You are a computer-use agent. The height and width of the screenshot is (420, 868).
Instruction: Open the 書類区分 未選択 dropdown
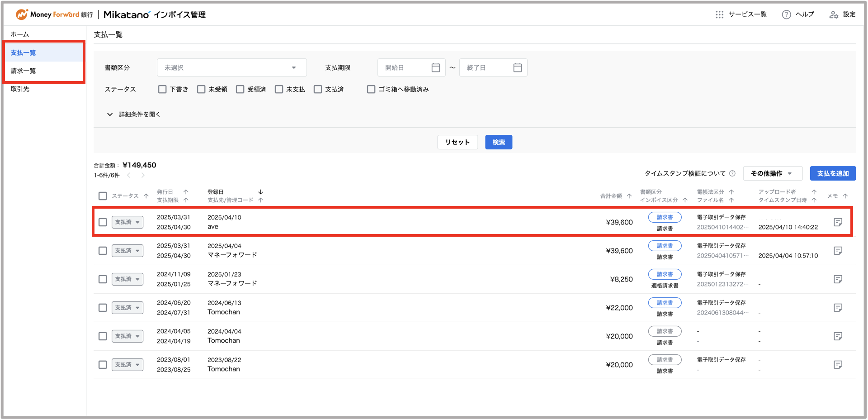231,67
